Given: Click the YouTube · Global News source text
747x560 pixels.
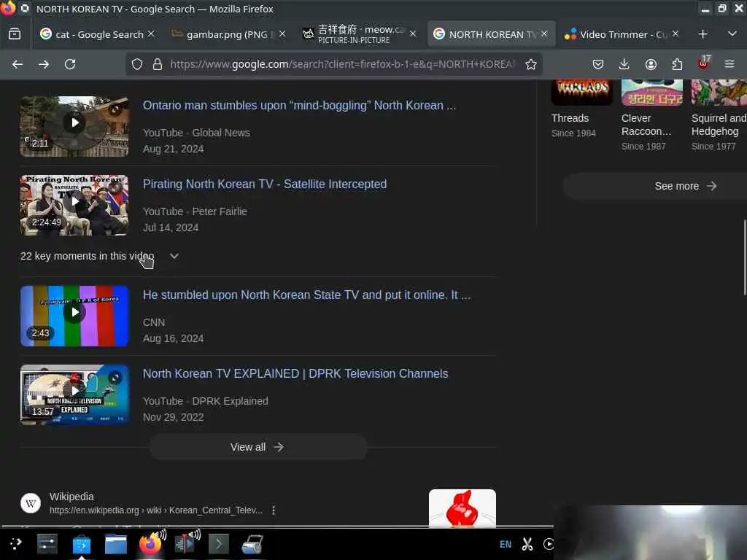Looking at the screenshot, I should pyautogui.click(x=196, y=133).
